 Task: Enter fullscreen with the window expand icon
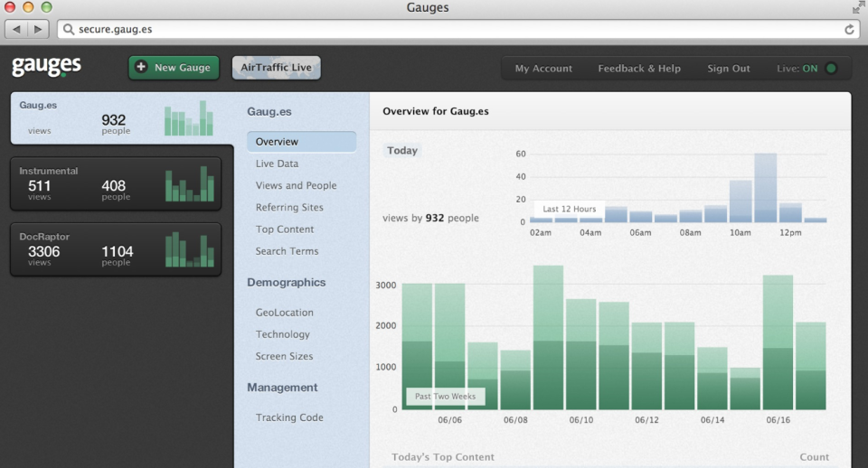[x=858, y=7]
